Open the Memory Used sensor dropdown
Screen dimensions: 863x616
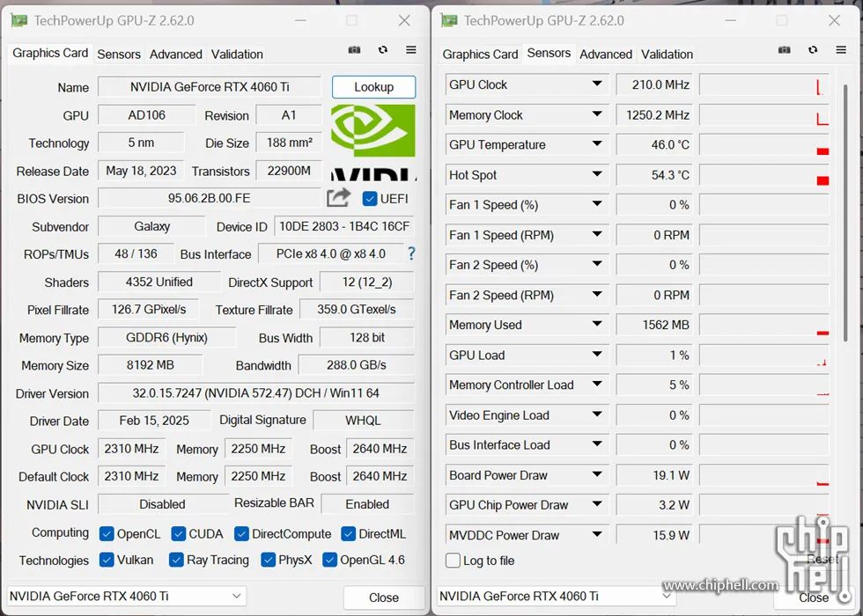[x=597, y=324]
